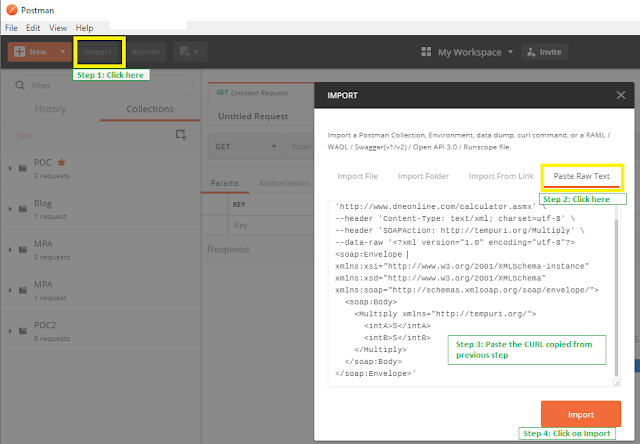The height and width of the screenshot is (444, 640).
Task: Click the Import toolbar button
Action: pos(98,52)
